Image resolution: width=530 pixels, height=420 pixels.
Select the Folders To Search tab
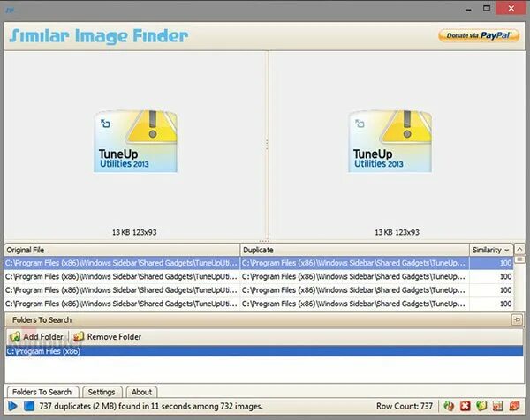[x=42, y=392]
